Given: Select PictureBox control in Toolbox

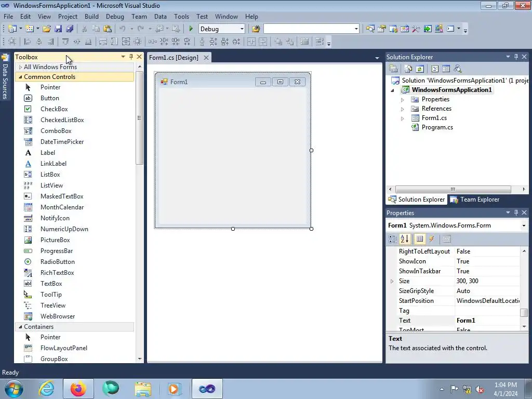Looking at the screenshot, I should 55,240.
